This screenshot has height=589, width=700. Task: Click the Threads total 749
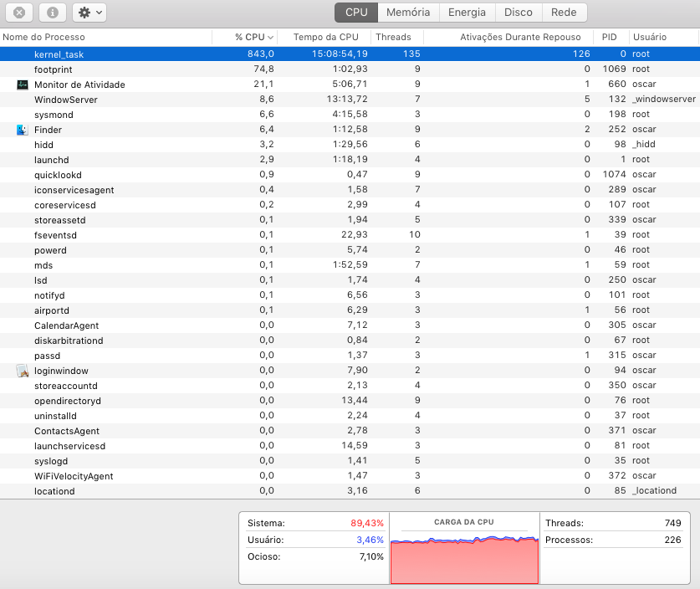(x=672, y=523)
